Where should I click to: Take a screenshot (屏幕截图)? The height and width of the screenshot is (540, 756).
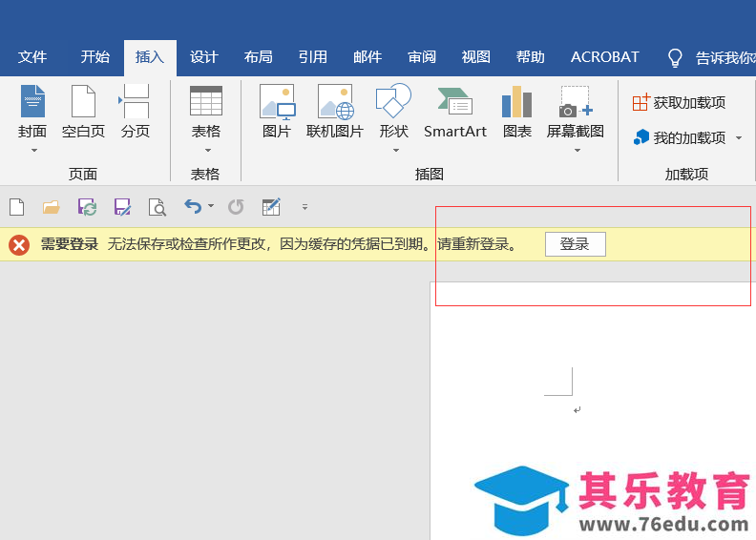pos(576,112)
